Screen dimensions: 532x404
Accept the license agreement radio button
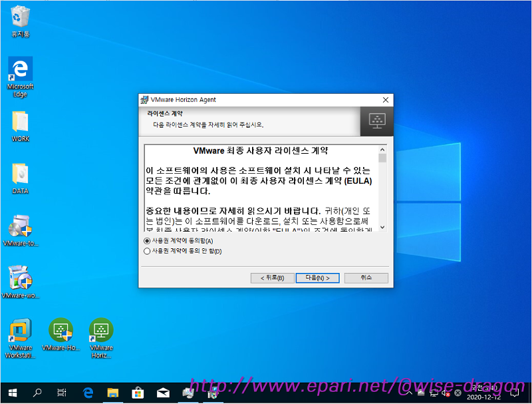click(147, 241)
